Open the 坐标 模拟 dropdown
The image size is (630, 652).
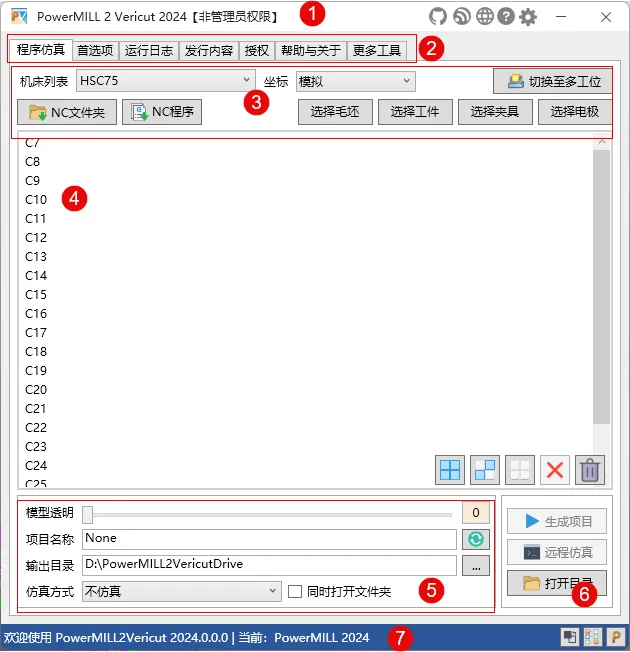click(x=356, y=81)
